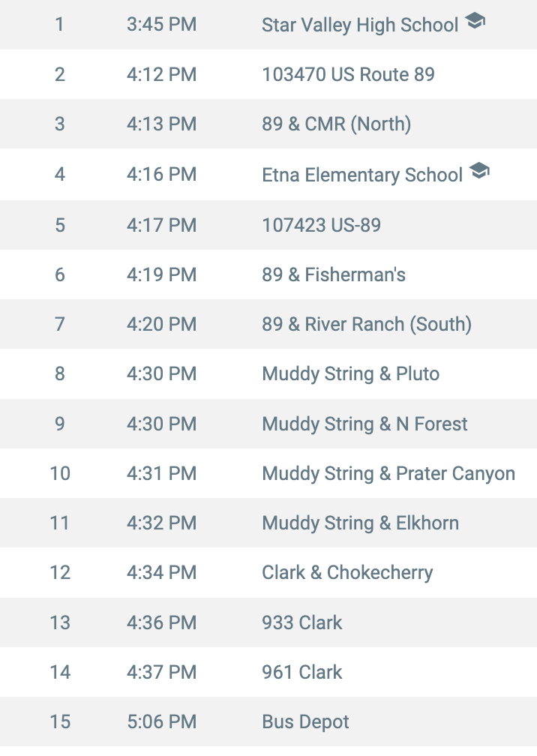Select the 107423 US-89 stop row
Image resolution: width=537 pixels, height=756 pixels.
tap(268, 225)
